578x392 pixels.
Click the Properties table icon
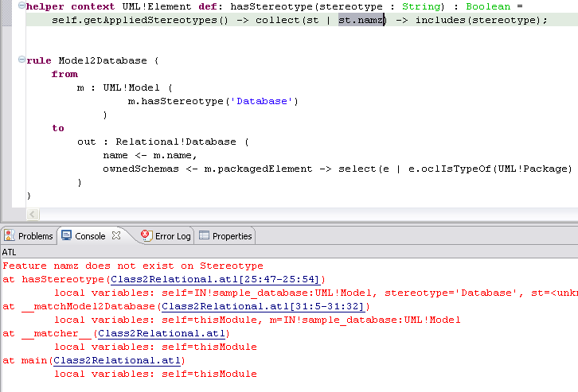(x=204, y=235)
